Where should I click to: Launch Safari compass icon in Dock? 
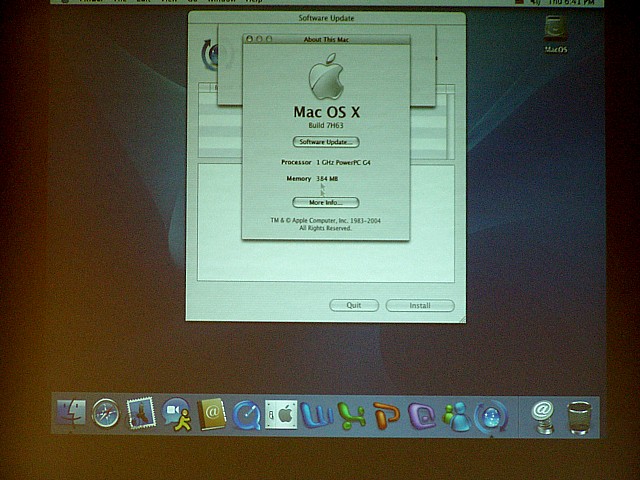pos(106,413)
